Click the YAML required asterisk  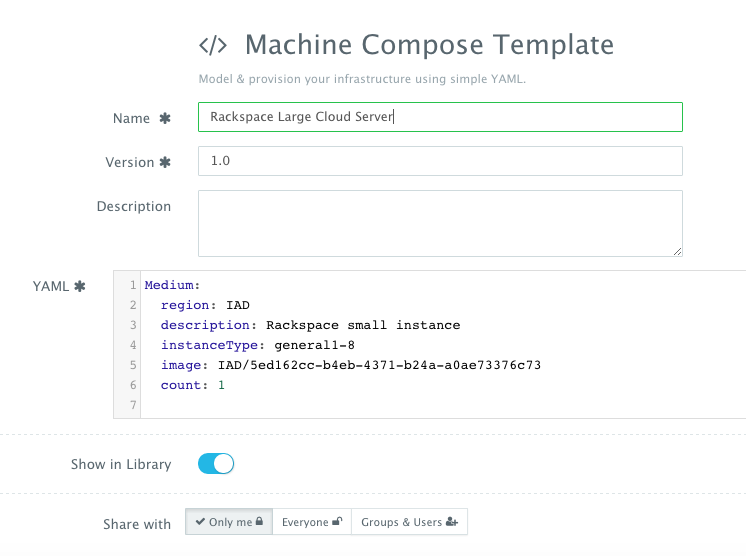79,286
